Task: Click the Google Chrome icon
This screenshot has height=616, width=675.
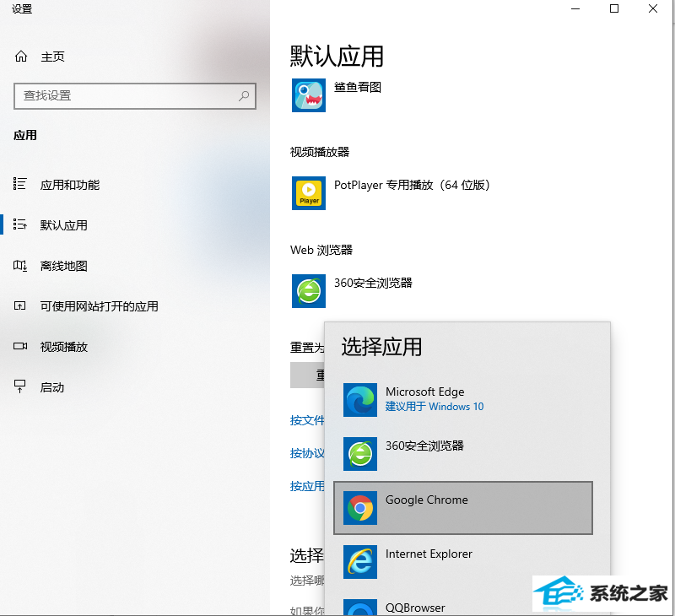Action: point(360,508)
